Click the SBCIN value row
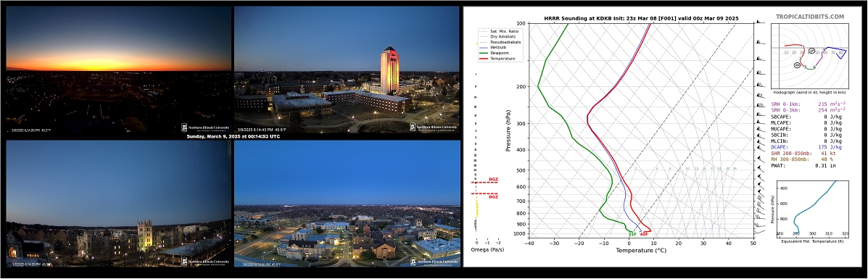Image resolution: width=868 pixels, height=279 pixels. (x=806, y=135)
